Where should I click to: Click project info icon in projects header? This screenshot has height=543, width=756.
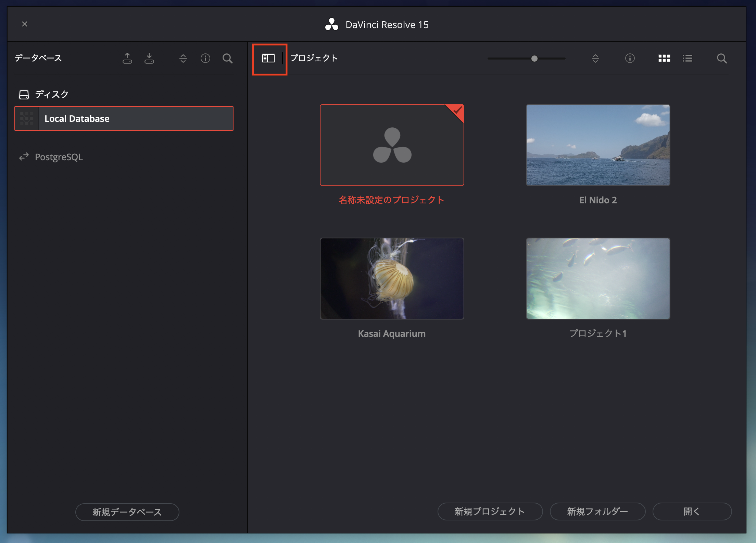[x=630, y=58]
